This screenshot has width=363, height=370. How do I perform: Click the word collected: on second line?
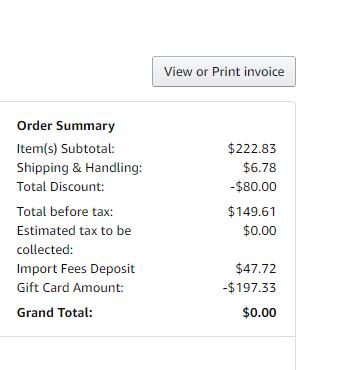(45, 250)
